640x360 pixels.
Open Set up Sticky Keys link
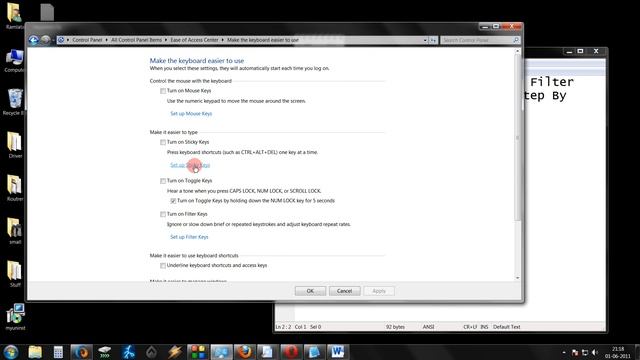(x=190, y=165)
